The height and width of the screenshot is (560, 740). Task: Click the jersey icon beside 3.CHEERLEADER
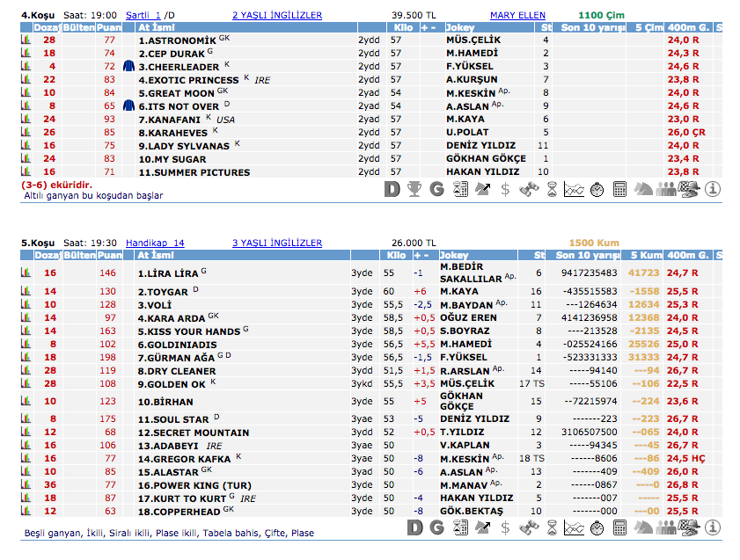point(128,66)
